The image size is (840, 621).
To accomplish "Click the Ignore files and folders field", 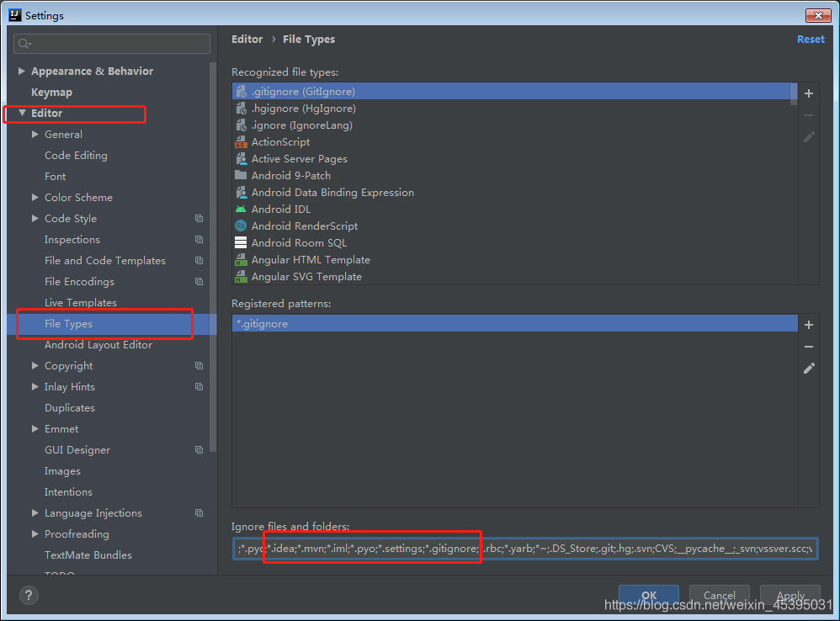I will tap(525, 549).
